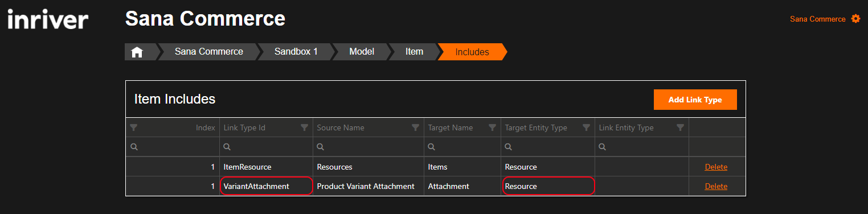This screenshot has width=868, height=214.
Task: Go to the Item breadcrumb
Action: click(414, 52)
